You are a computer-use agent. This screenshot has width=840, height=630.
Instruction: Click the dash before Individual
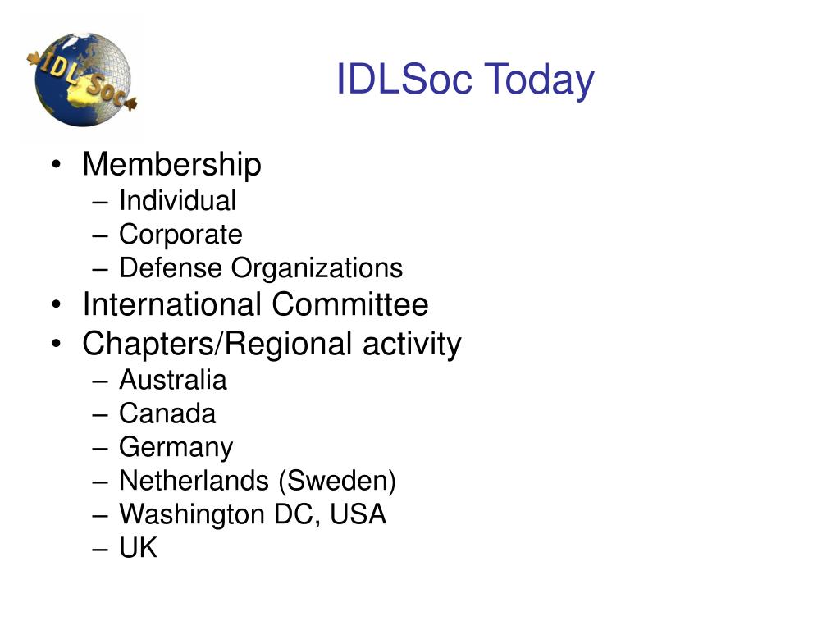coord(100,203)
